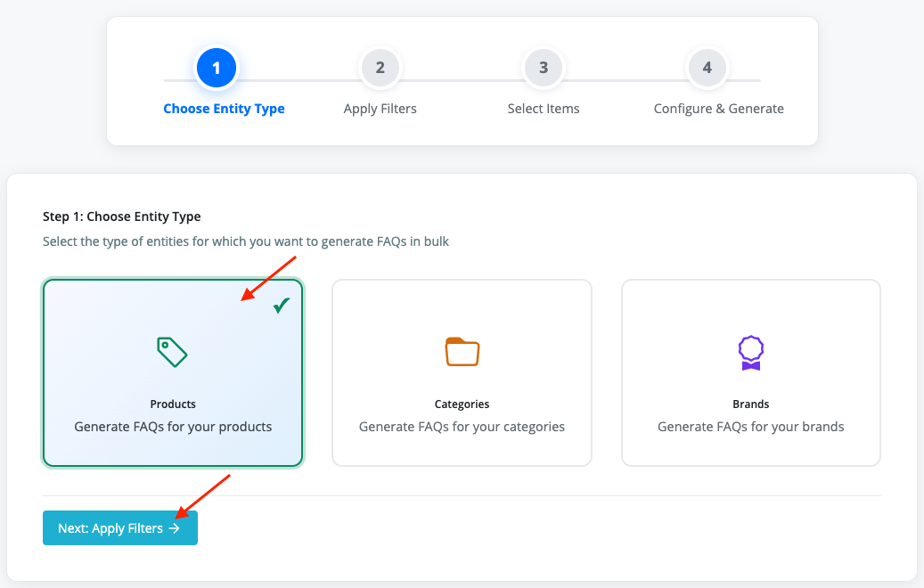Click the arrow icon in Next button
Image resolution: width=924 pixels, height=588 pixels.
(x=175, y=528)
